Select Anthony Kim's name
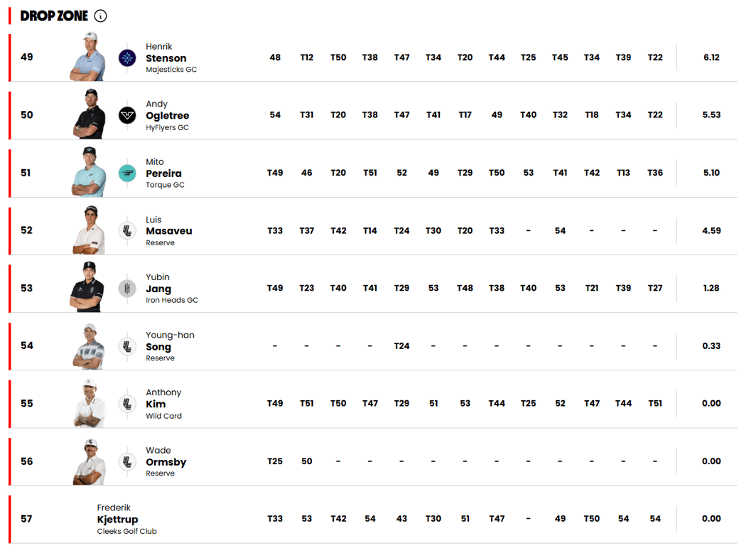 pyautogui.click(x=156, y=405)
